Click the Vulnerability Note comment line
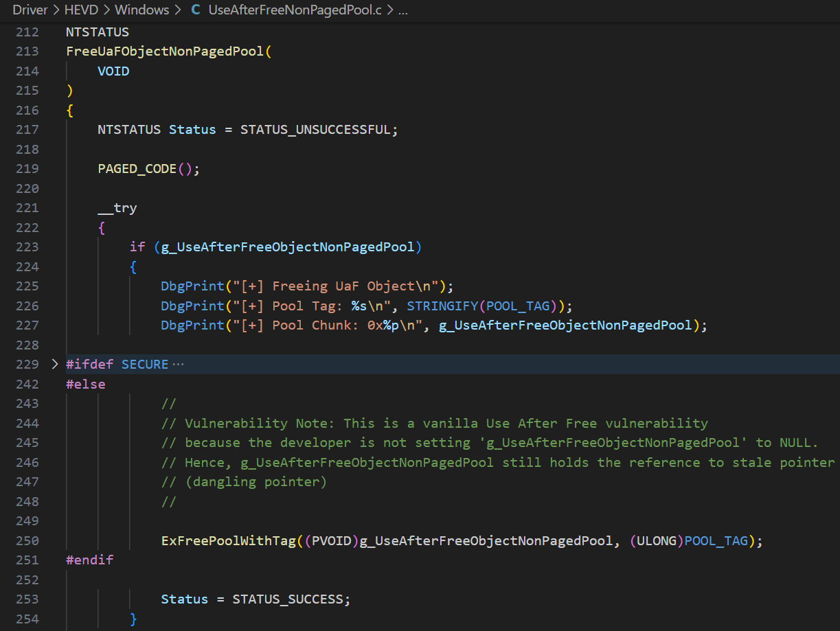 tap(435, 423)
